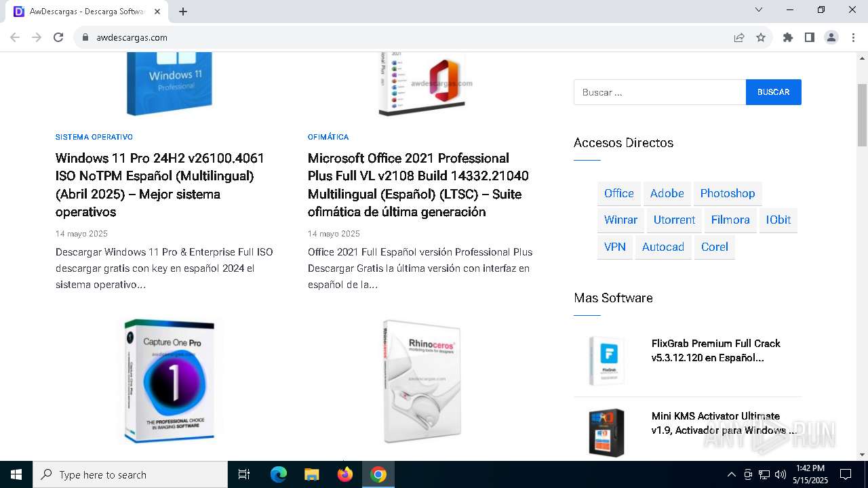868x488 pixels.
Task: Click the Mini KMS Activator thumbnail
Action: [x=606, y=432]
